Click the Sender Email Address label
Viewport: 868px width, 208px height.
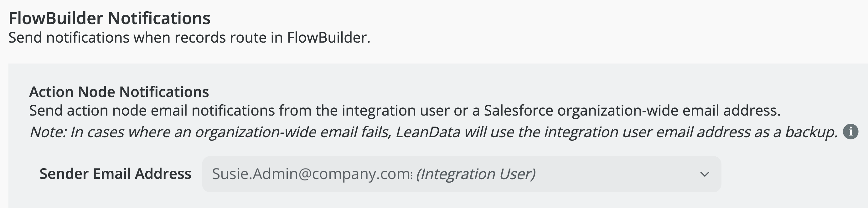click(115, 174)
